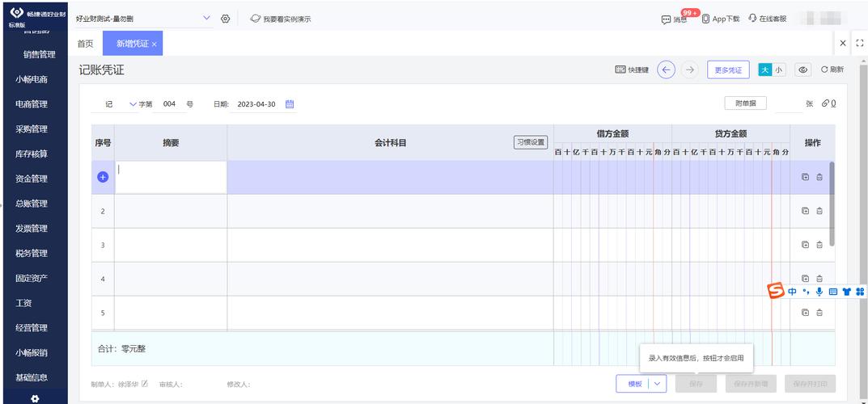Click the date field 2023-04-30
Image resolution: width=868 pixels, height=404 pixels.
[256, 104]
